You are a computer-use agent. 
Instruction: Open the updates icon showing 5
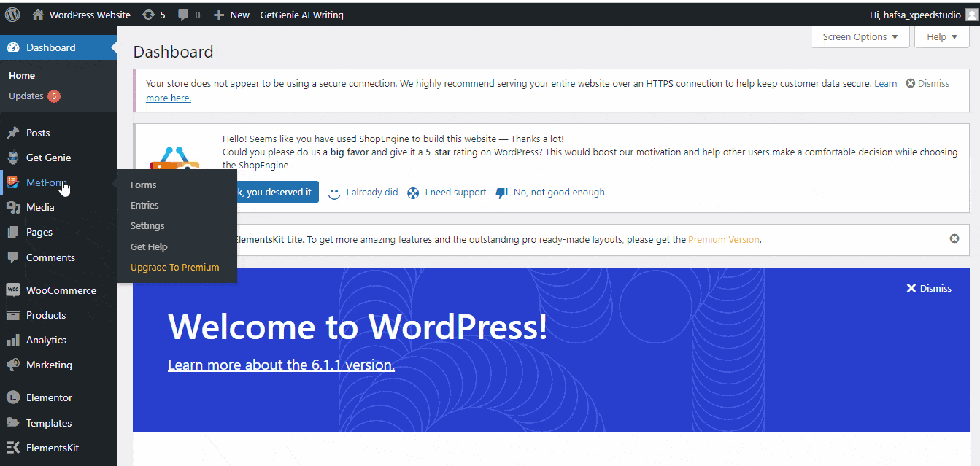153,15
